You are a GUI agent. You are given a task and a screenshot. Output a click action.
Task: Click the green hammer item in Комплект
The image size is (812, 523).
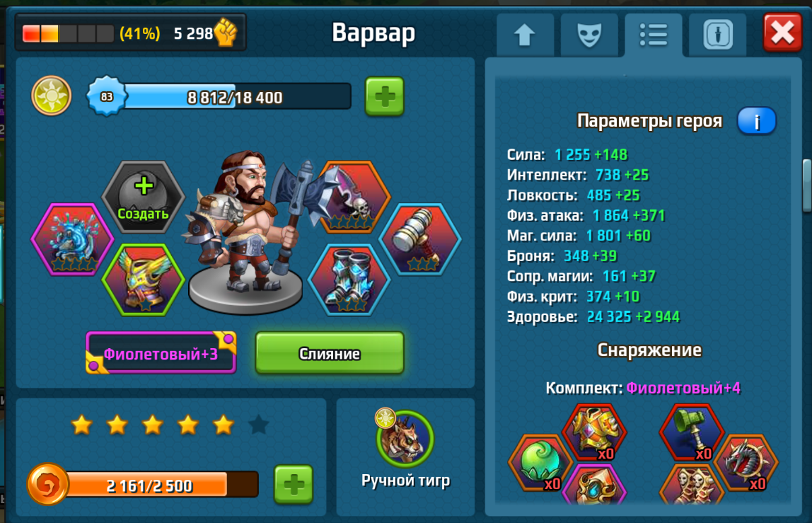tap(691, 432)
